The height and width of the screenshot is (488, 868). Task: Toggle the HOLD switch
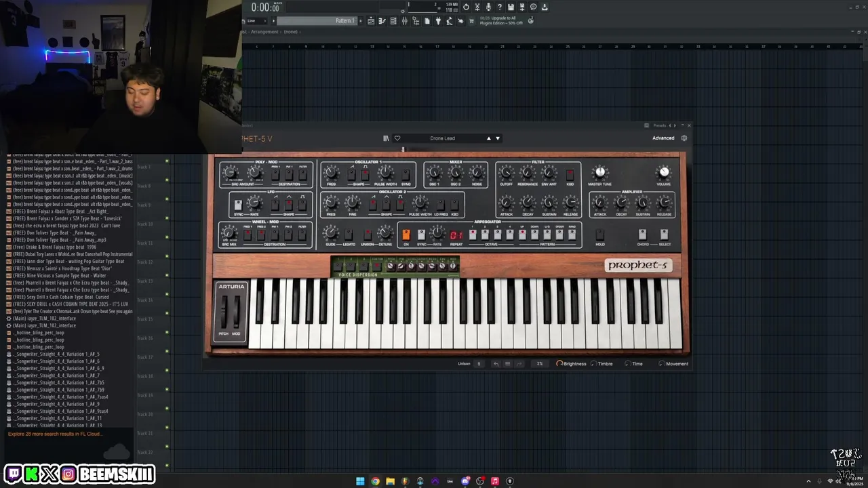pos(600,234)
